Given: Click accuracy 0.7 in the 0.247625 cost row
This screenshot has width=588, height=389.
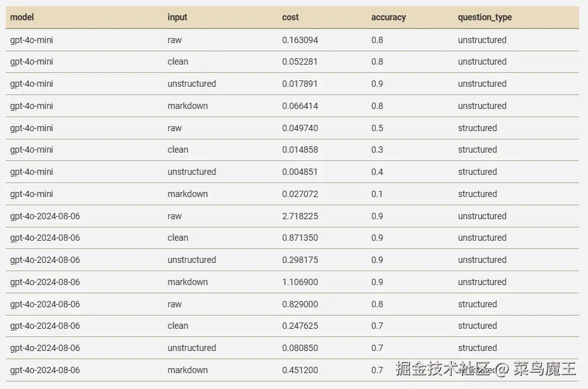Looking at the screenshot, I should [377, 326].
